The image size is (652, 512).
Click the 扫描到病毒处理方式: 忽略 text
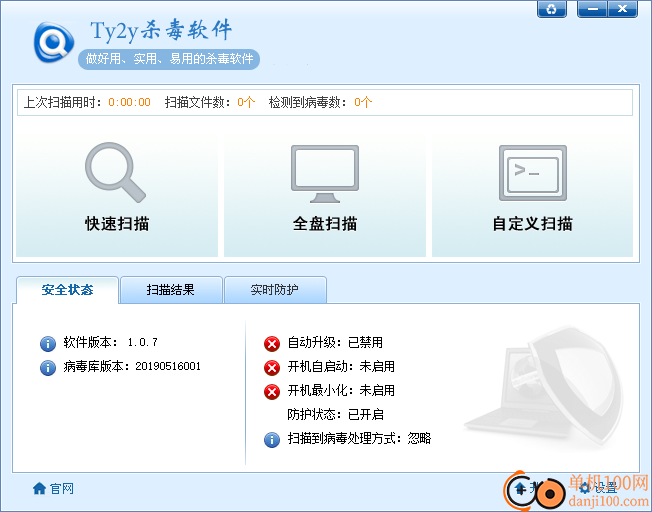tap(359, 438)
